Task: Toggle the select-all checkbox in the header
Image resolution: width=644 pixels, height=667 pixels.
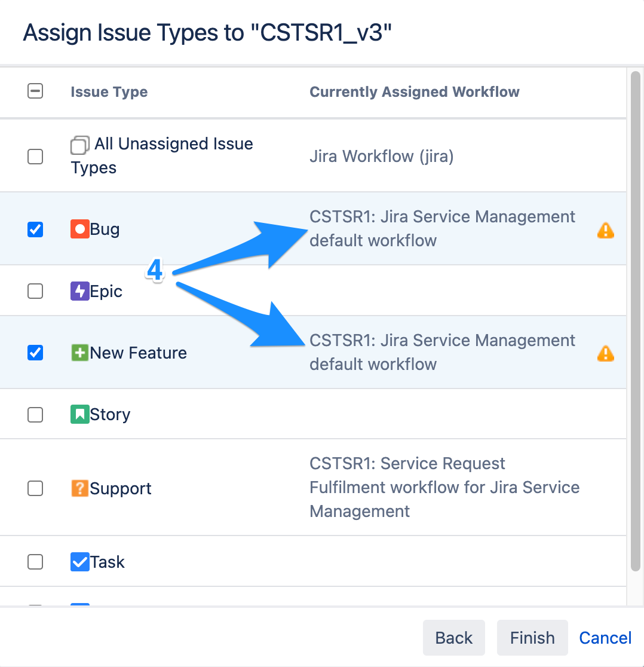Action: [35, 91]
